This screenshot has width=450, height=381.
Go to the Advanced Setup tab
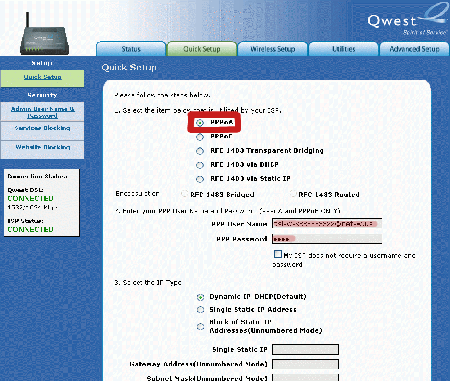[414, 49]
